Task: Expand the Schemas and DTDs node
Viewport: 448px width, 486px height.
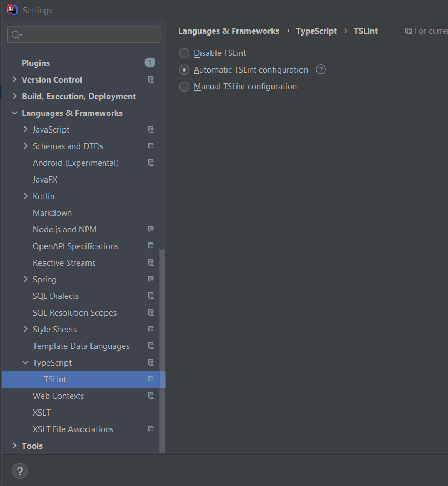Action: click(x=26, y=146)
